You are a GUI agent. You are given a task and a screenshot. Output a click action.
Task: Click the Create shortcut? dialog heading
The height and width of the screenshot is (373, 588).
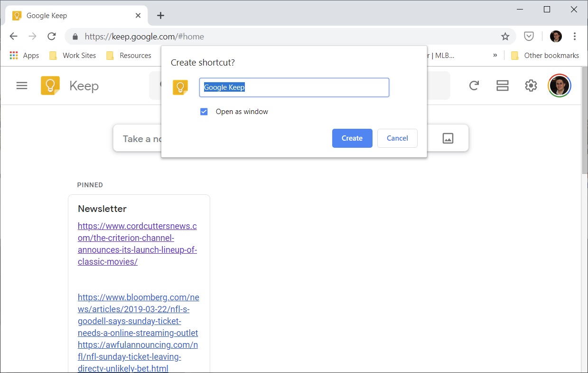(203, 63)
